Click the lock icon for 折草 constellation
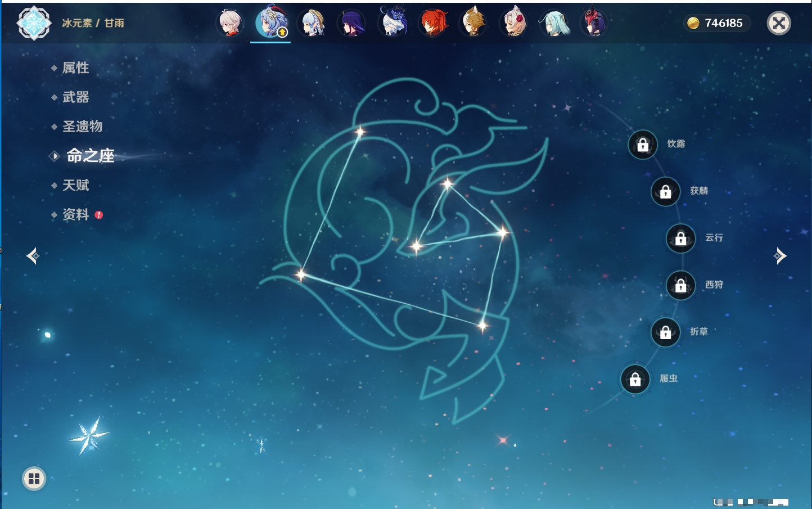Image resolution: width=812 pixels, height=509 pixels. click(x=666, y=332)
